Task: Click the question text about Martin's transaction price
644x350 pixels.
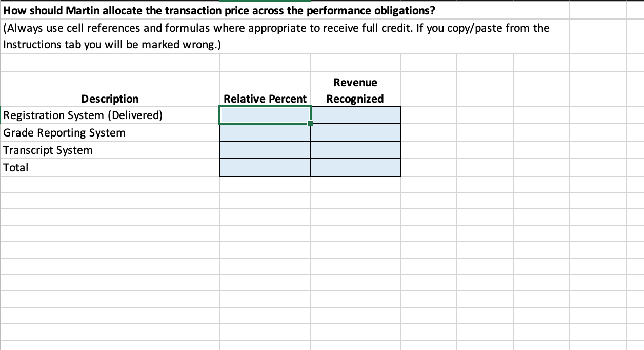Action: 218,10
